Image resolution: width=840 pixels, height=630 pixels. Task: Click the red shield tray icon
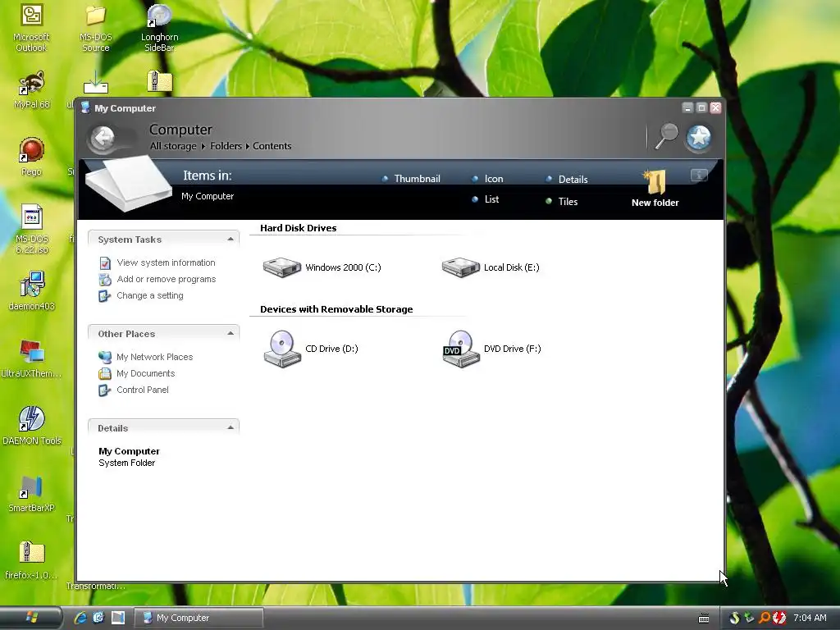tap(779, 618)
